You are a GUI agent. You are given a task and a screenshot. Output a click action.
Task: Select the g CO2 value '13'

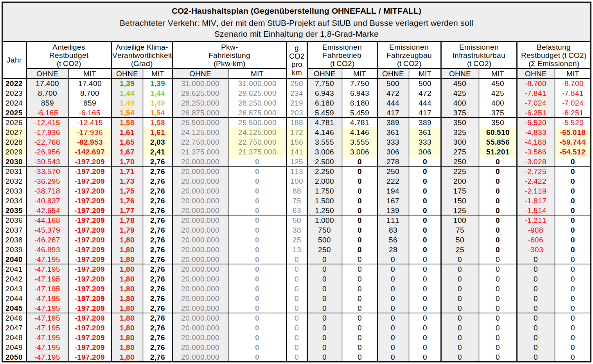pyautogui.click(x=296, y=250)
